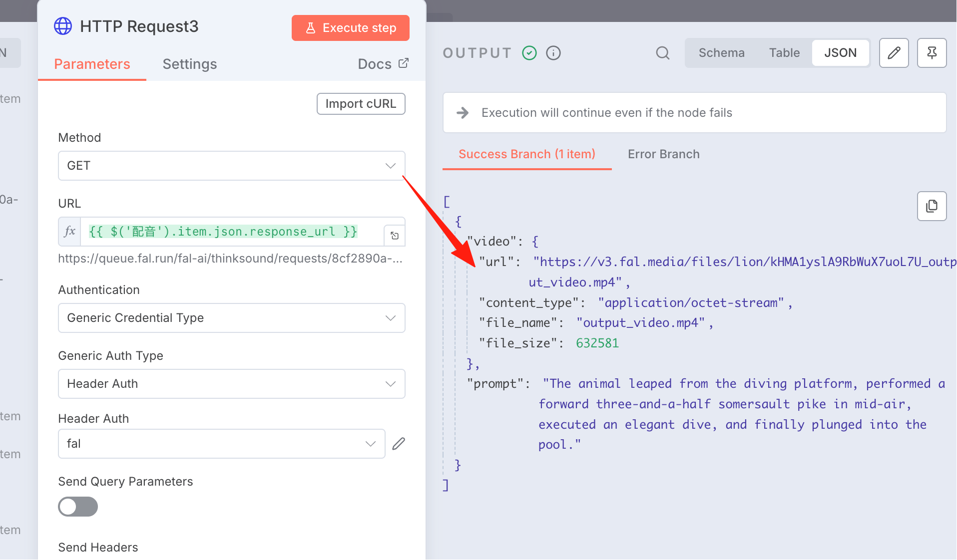Screen dimensions: 957x560
Task: Expand the Method GET dropdown
Action: pos(232,166)
